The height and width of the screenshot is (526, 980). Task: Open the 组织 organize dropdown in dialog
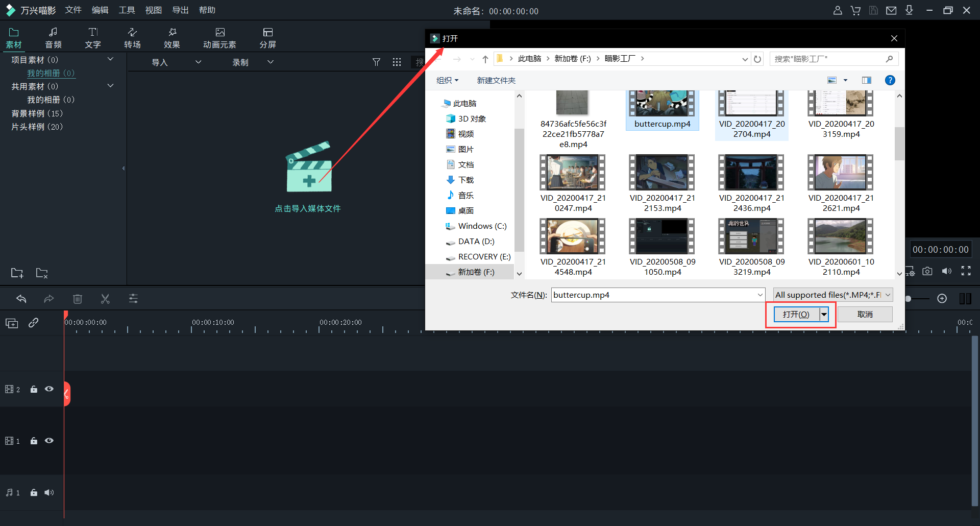coord(447,80)
